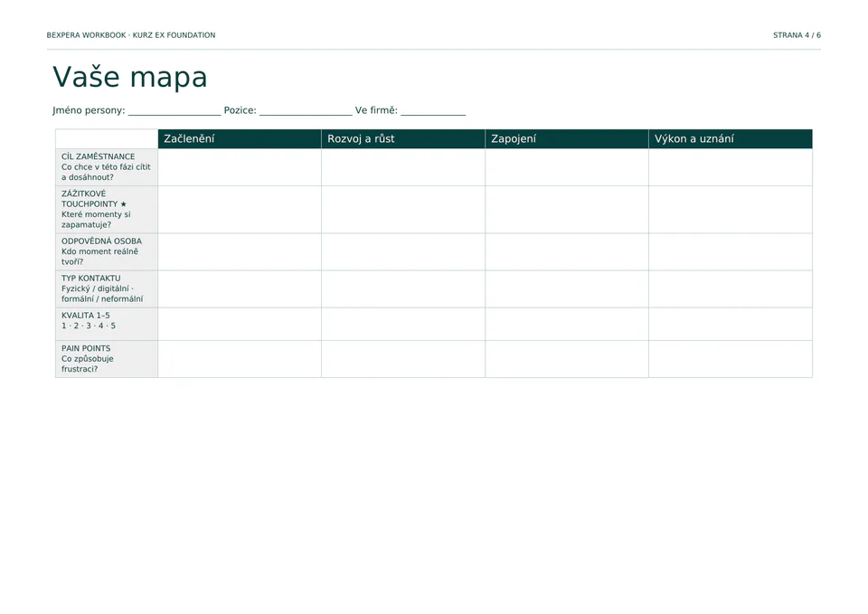This screenshot has width=868, height=614.
Task: Click the 'Začlenění' column header
Action: 240,139
